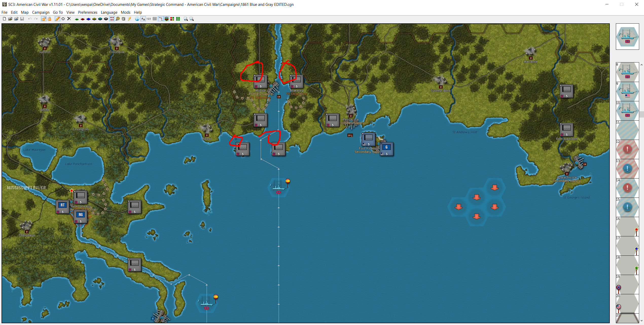Select palette tile 9 US ship

627,91
